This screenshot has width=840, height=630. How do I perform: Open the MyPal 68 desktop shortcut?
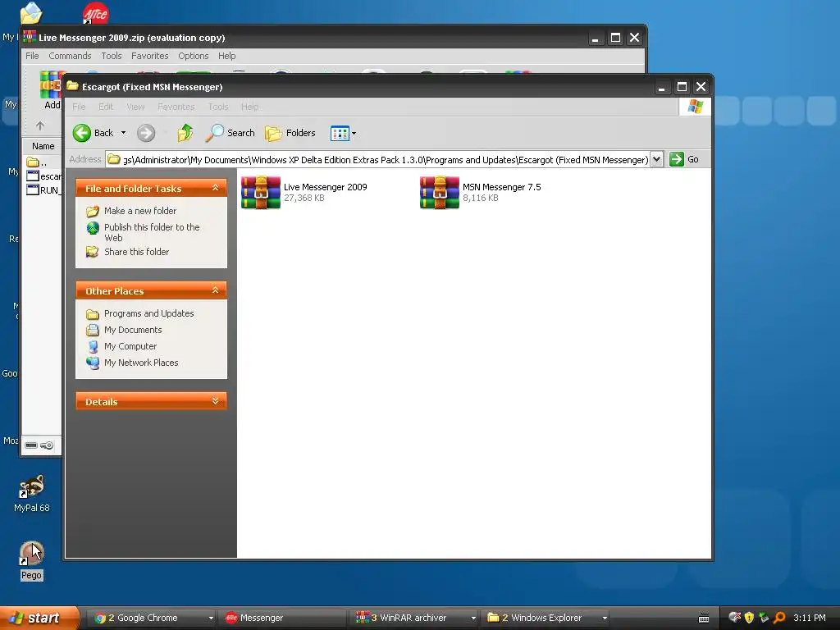click(x=32, y=494)
